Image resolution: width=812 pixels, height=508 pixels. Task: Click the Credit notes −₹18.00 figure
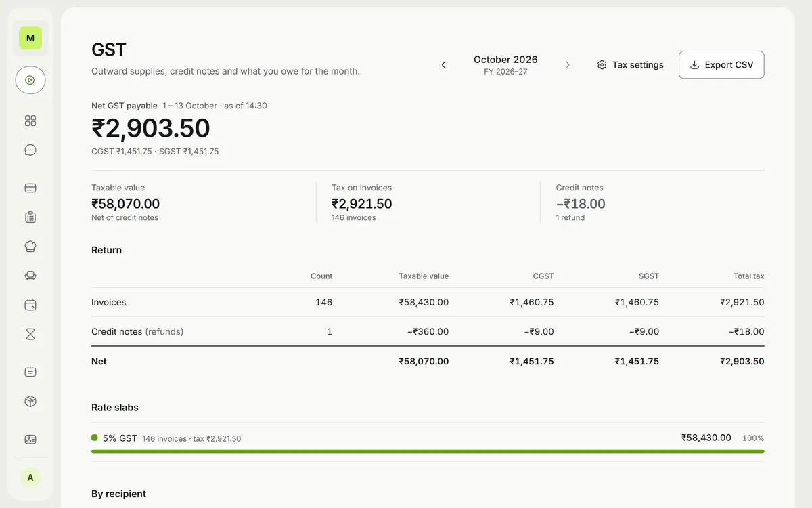click(581, 204)
